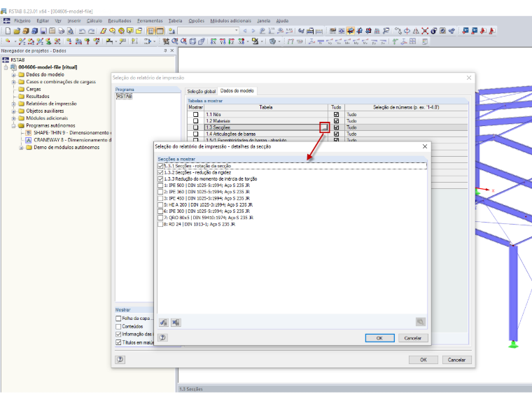Click previous load case arrow icon
Screen dimensions: 532x399
tap(245, 31)
